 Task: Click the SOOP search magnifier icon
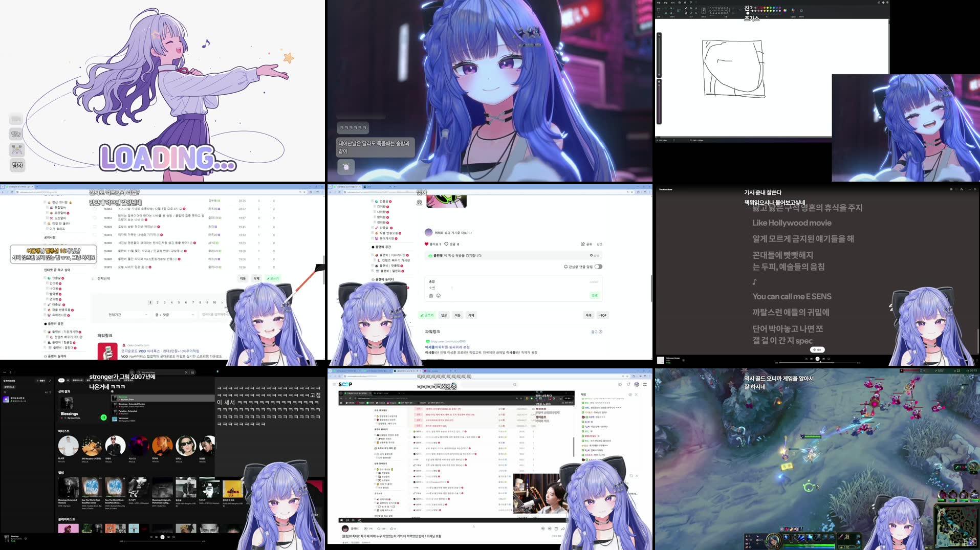pos(514,384)
